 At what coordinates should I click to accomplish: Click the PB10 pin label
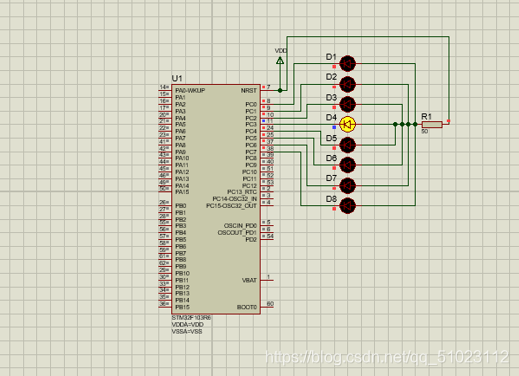pyautogui.click(x=182, y=273)
